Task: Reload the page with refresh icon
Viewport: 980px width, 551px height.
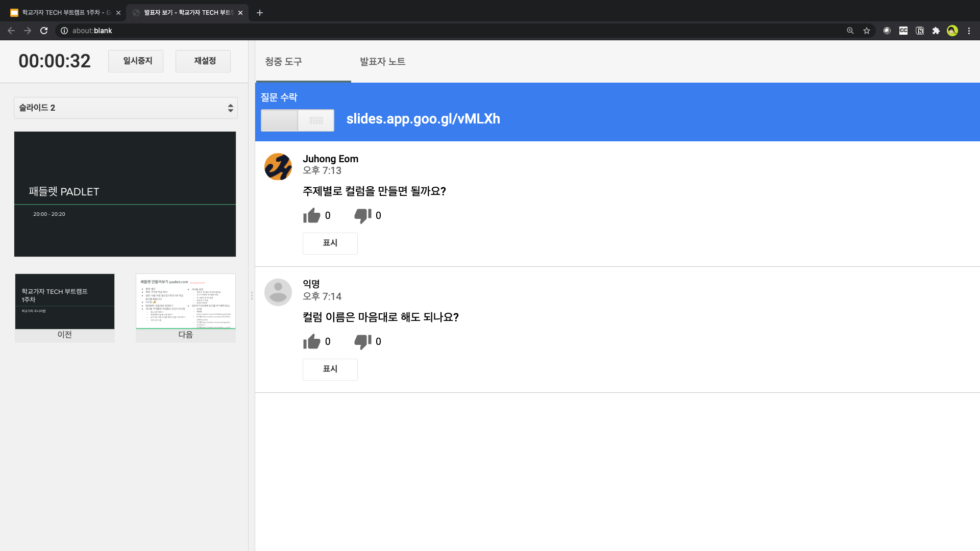Action: click(x=44, y=31)
